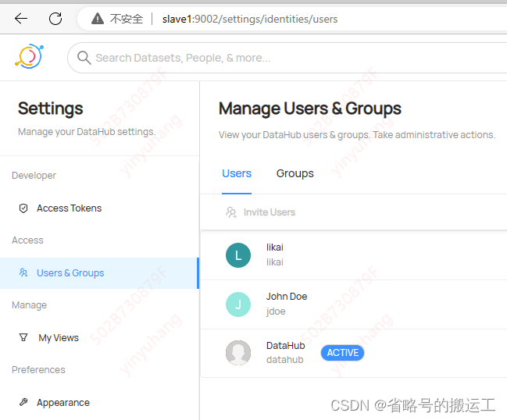This screenshot has width=507, height=420.
Task: Click the people icon beside Users & Groups
Action: [x=23, y=273]
